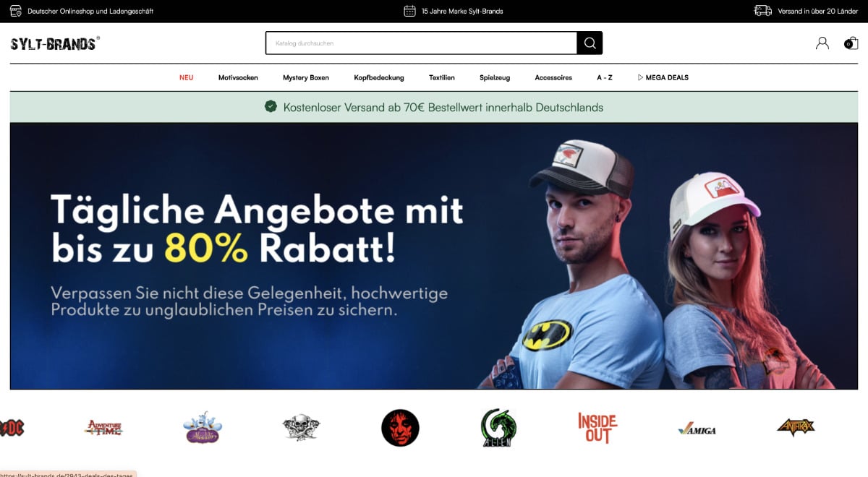The height and width of the screenshot is (477, 868).
Task: Select the Inside Out brand logo
Action: click(597, 428)
